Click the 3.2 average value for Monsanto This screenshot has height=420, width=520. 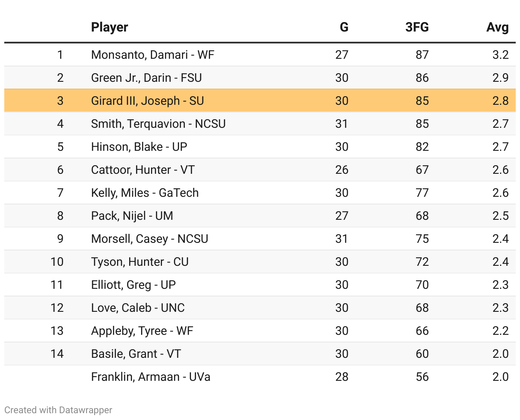(500, 55)
